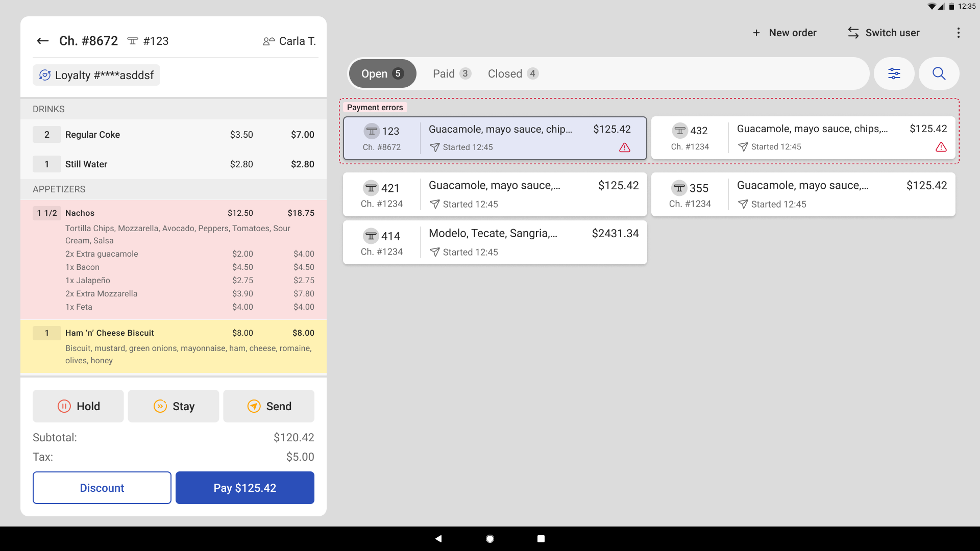Click the search magnifier icon
Viewport: 980px width, 551px height.
coord(939,73)
